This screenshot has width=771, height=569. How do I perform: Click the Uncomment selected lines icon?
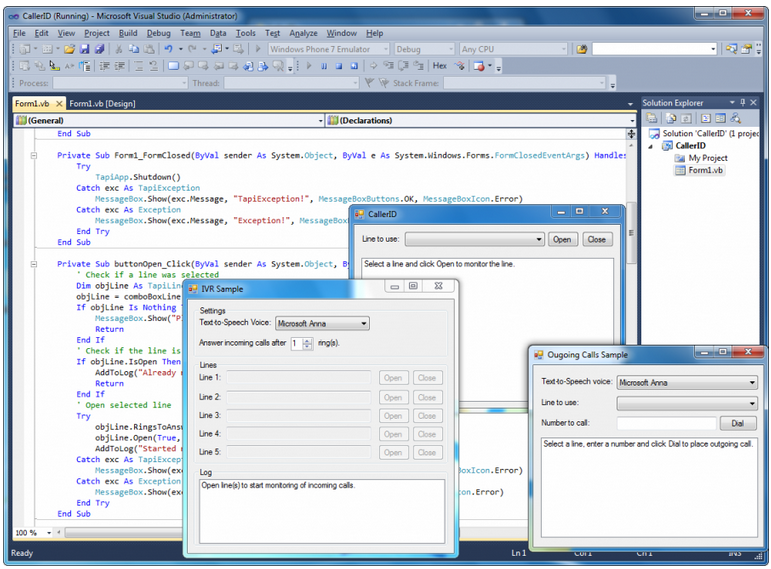[x=153, y=66]
